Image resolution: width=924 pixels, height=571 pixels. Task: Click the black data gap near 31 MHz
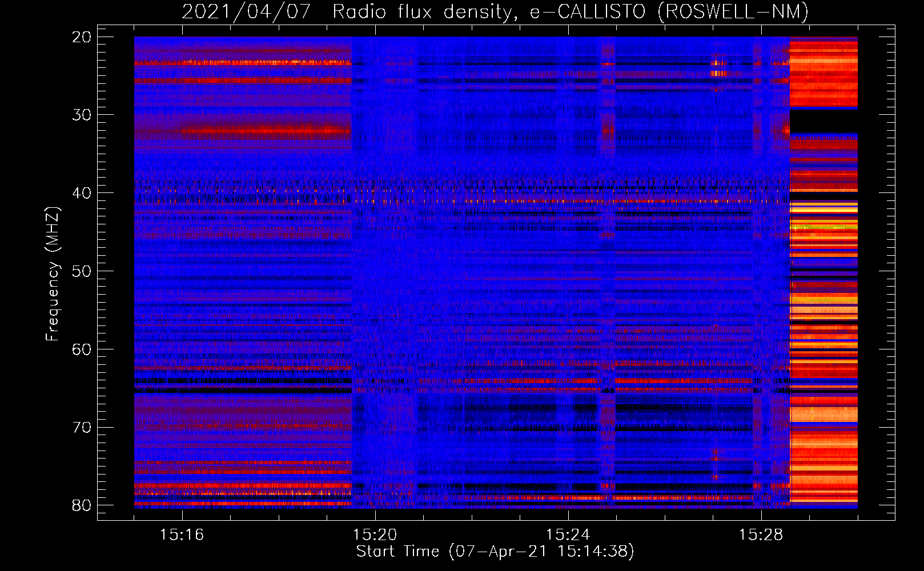coord(823,121)
